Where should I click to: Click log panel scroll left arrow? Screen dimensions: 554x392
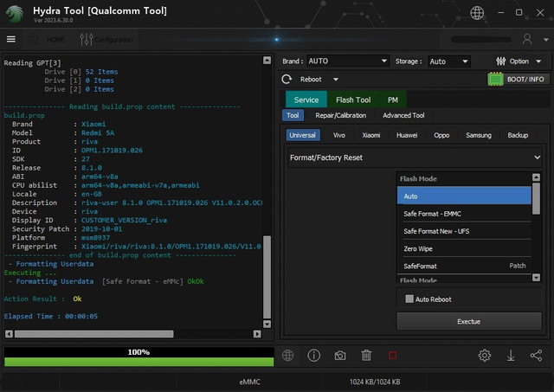pyautogui.click(x=9, y=334)
